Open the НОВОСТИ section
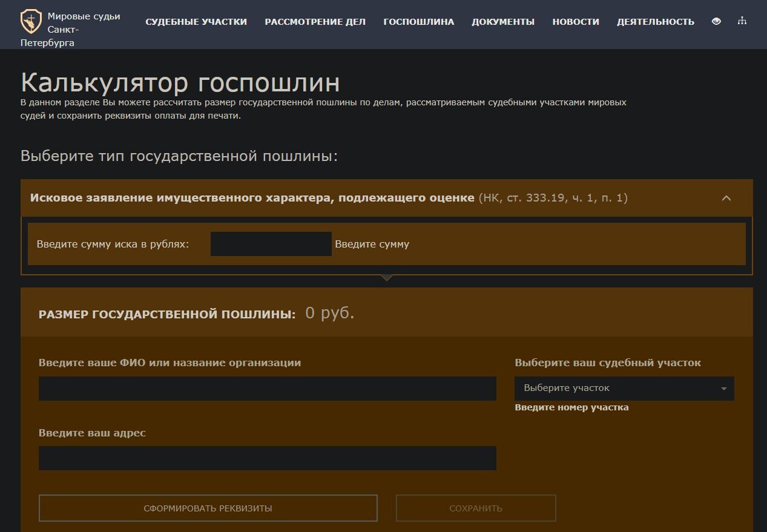The height and width of the screenshot is (532, 767). point(575,22)
